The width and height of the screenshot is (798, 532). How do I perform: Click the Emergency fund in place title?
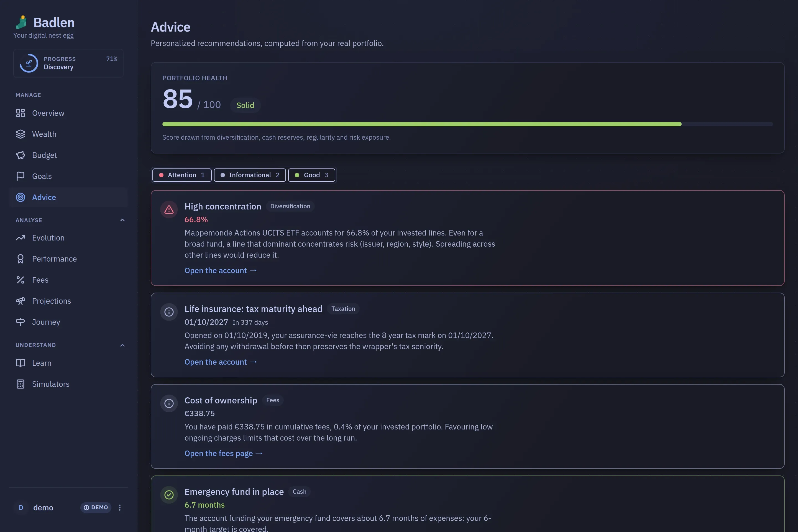[234, 492]
